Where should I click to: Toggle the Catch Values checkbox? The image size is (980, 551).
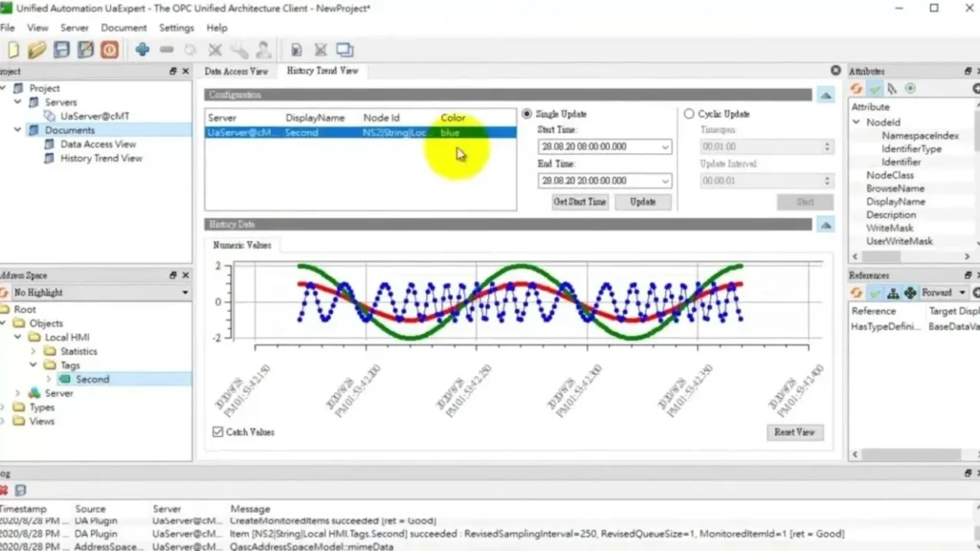[218, 432]
